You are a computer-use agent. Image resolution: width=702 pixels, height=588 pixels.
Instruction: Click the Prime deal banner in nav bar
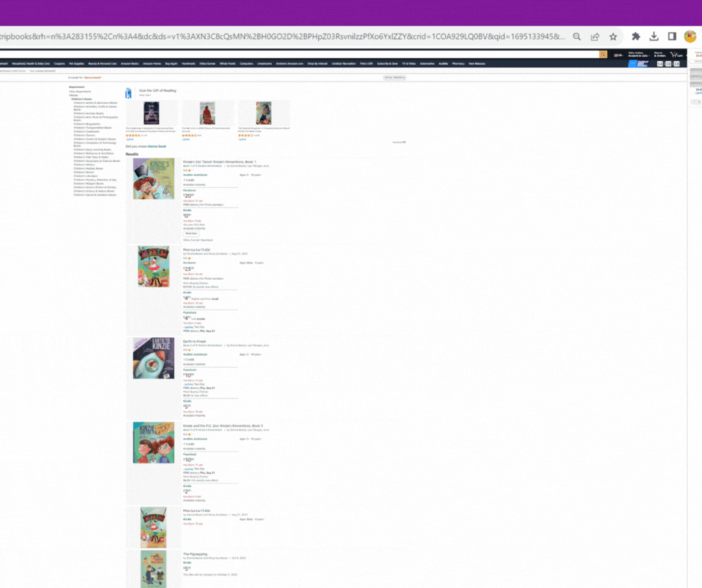coord(639,63)
